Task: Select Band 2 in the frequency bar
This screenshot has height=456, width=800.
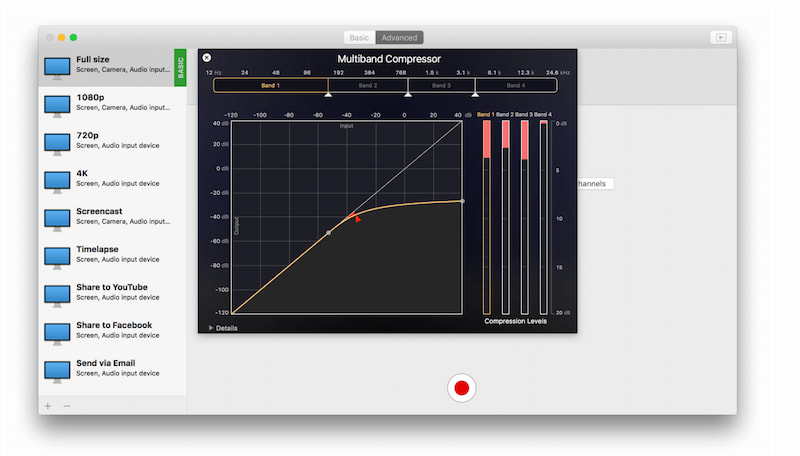Action: pos(367,86)
